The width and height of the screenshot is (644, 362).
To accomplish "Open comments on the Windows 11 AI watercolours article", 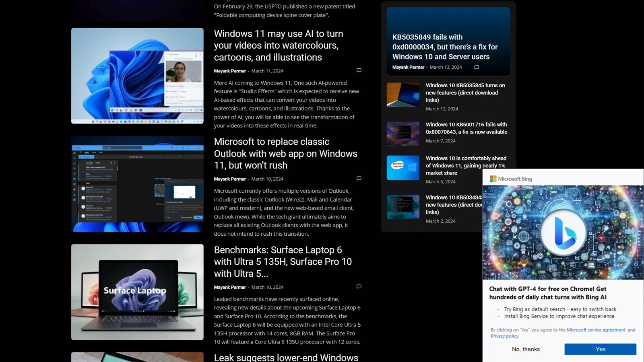I will click(359, 70).
